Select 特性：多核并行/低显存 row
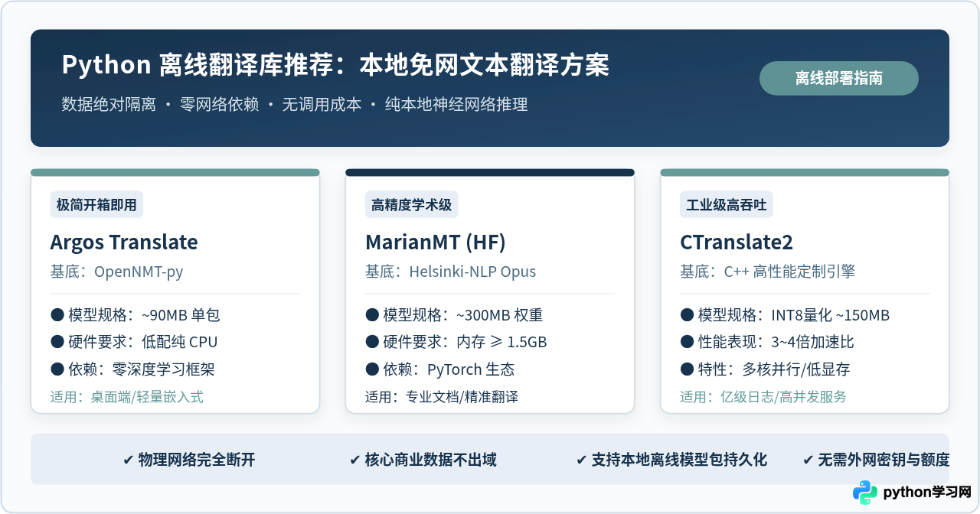The height and width of the screenshot is (514, 980). (x=765, y=369)
